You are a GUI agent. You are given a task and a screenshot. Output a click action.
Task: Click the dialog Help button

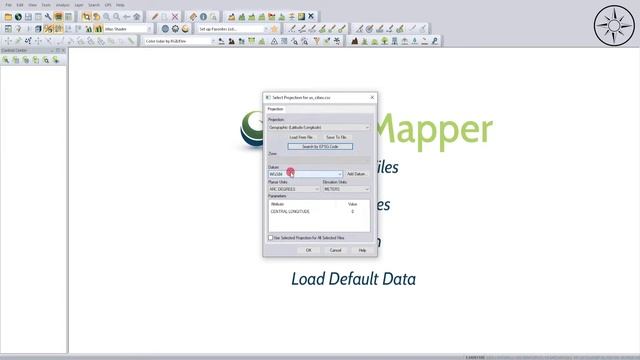(362, 250)
